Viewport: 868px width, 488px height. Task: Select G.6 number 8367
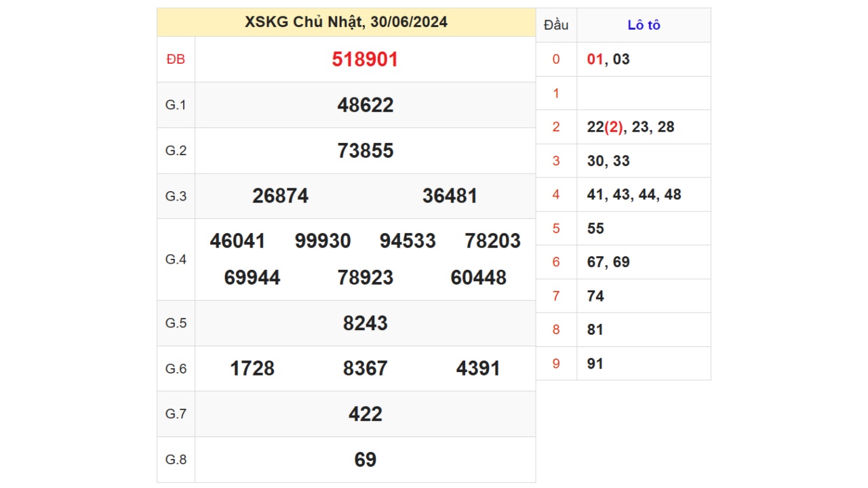(x=365, y=369)
